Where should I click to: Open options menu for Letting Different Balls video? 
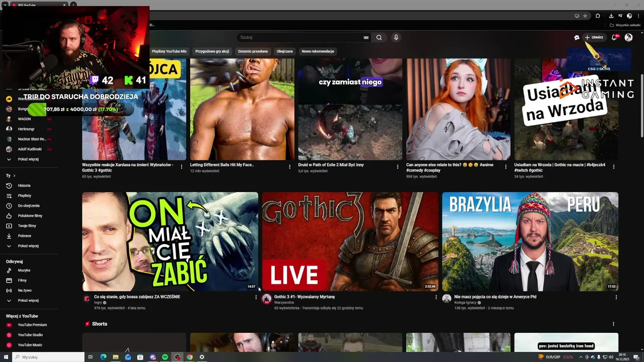290,167
